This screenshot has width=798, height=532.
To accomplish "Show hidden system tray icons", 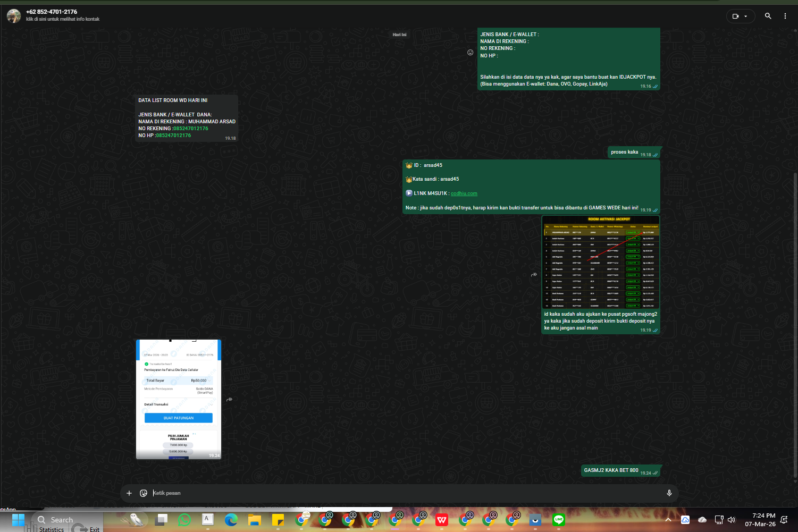I will (668, 520).
